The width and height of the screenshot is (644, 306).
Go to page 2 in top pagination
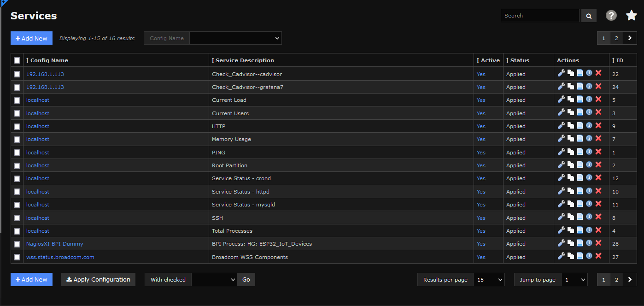click(x=616, y=38)
